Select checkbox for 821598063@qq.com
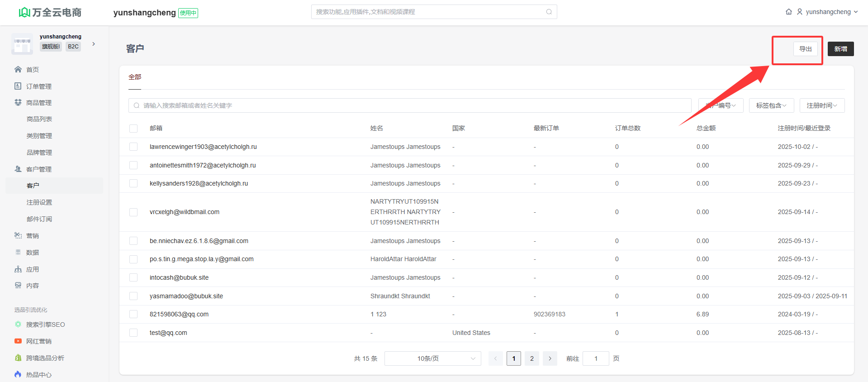 [x=133, y=314]
